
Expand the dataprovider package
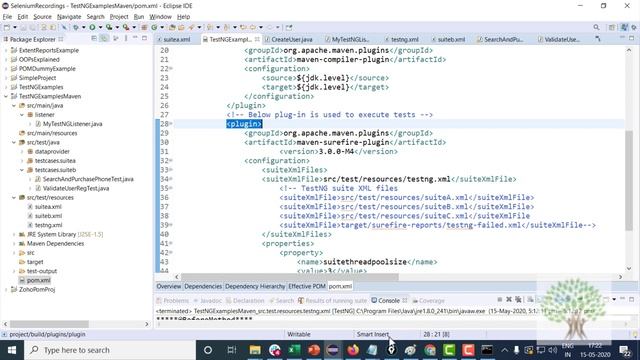(22, 151)
